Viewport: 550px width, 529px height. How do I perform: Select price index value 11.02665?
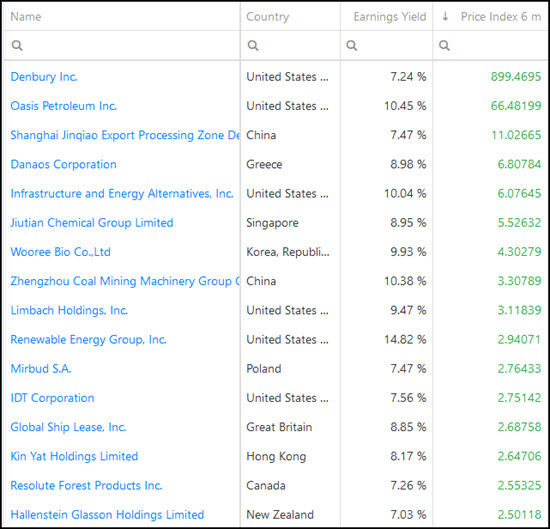coord(516,135)
